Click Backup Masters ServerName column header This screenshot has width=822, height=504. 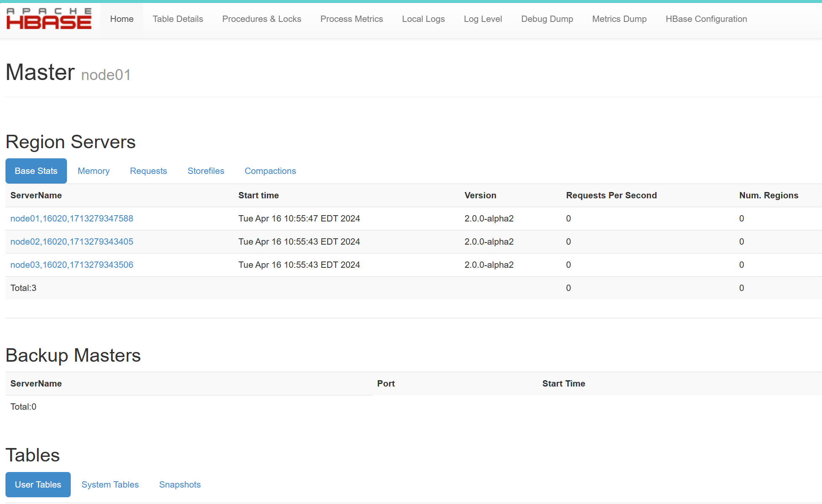(x=36, y=384)
